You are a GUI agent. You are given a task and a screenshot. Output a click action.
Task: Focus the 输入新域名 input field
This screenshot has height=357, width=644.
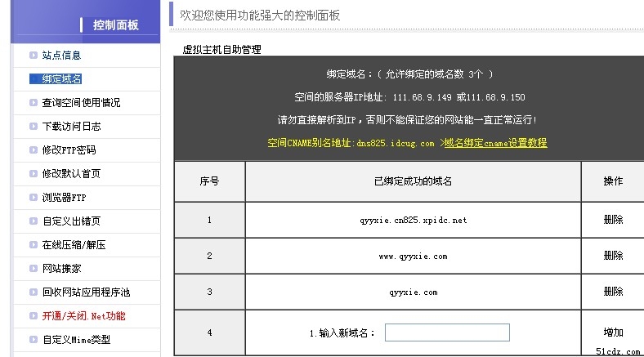point(447,332)
